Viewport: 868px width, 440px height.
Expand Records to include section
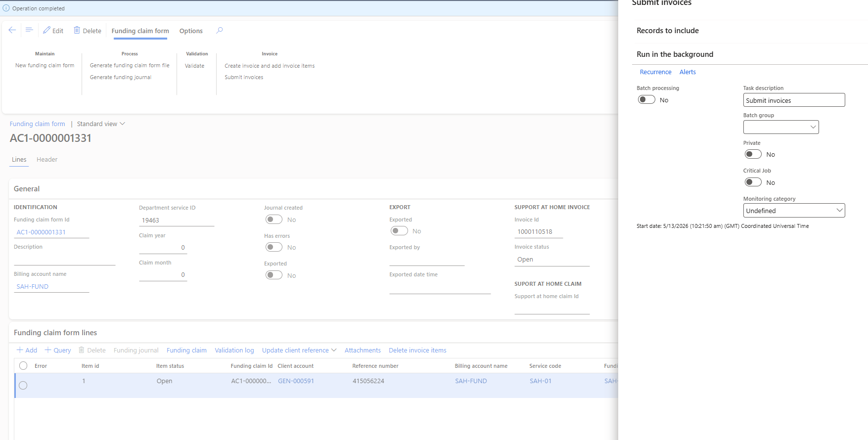[668, 31]
